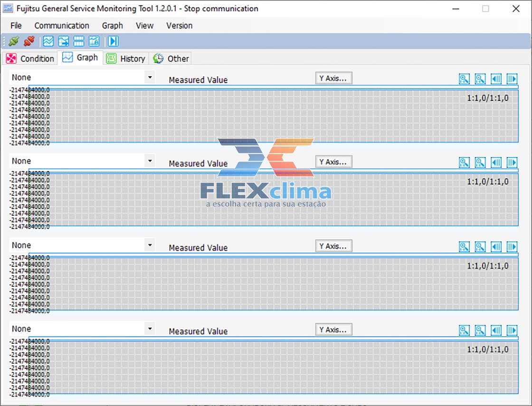Click the red plug stop communication icon
The image size is (532, 406).
pyautogui.click(x=29, y=41)
